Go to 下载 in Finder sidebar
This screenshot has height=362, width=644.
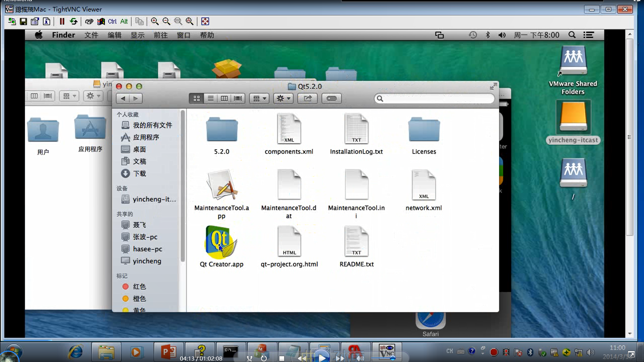(134, 173)
